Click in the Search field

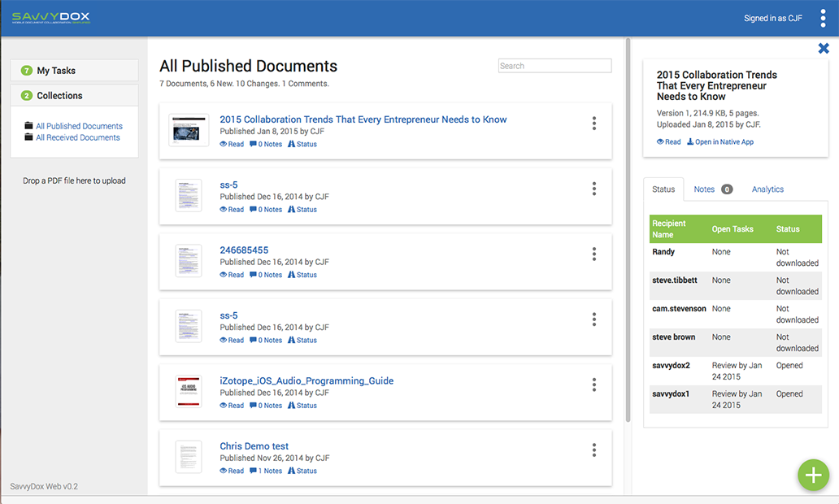[554, 66]
